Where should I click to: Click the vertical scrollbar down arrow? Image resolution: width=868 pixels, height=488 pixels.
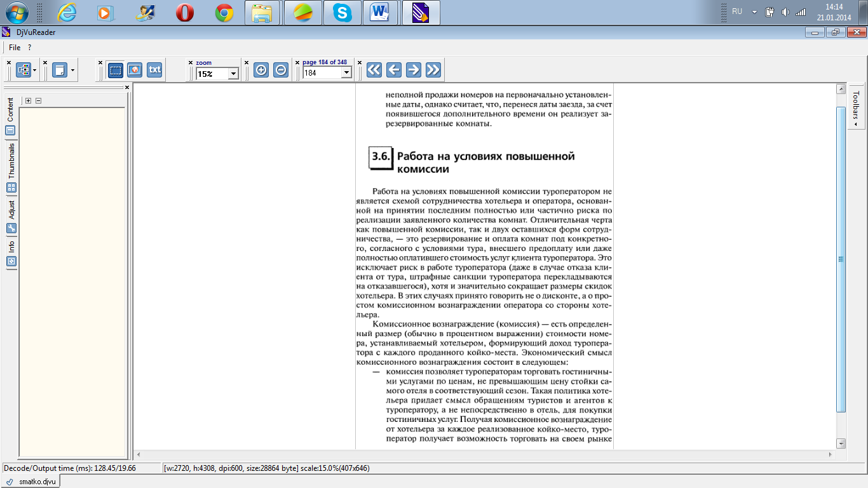coord(841,444)
